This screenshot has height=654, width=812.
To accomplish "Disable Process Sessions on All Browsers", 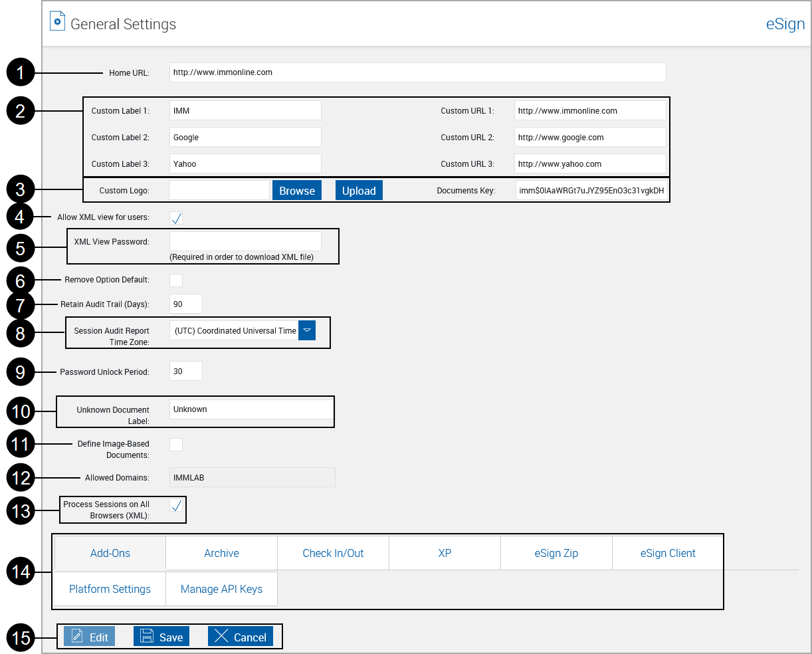I will pyautogui.click(x=176, y=506).
